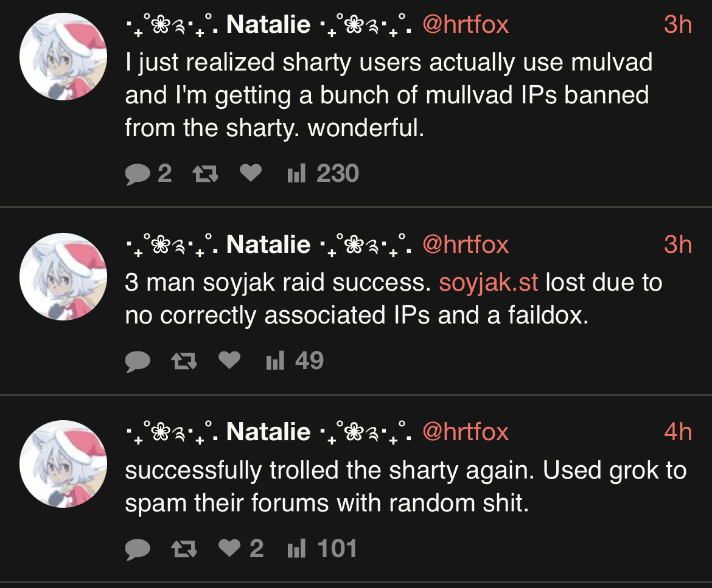Retweet the grok spam tweet

tap(184, 549)
